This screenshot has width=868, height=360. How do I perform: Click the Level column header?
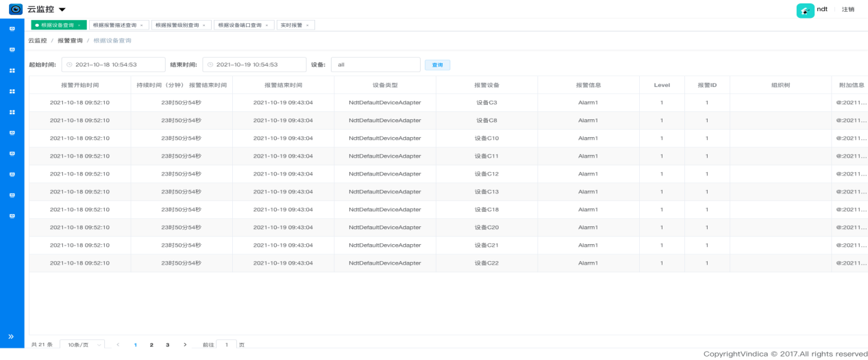662,85
